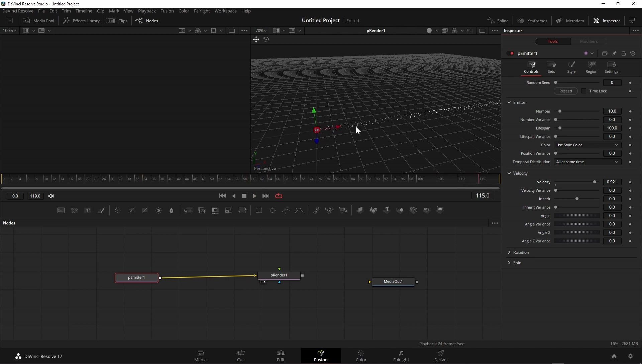This screenshot has width=642, height=364.
Task: Open Temporal Distribution dropdown
Action: pyautogui.click(x=587, y=162)
